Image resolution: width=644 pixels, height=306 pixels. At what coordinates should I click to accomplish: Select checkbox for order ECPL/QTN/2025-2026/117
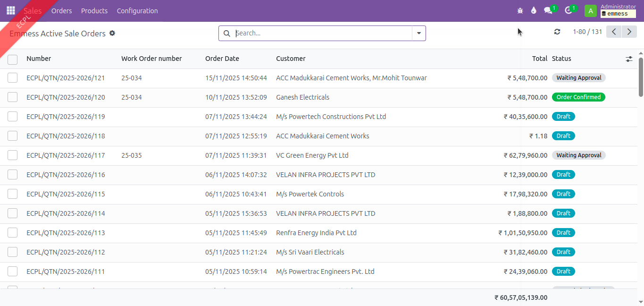13,155
